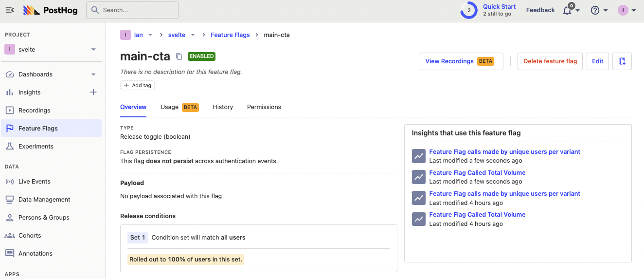Copy the main-cta flag key icon
The height and width of the screenshot is (279, 644).
point(179,56)
